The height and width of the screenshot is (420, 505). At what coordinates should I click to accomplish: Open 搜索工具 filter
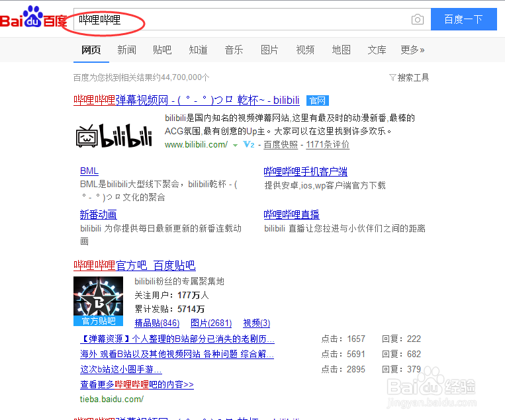tap(409, 77)
